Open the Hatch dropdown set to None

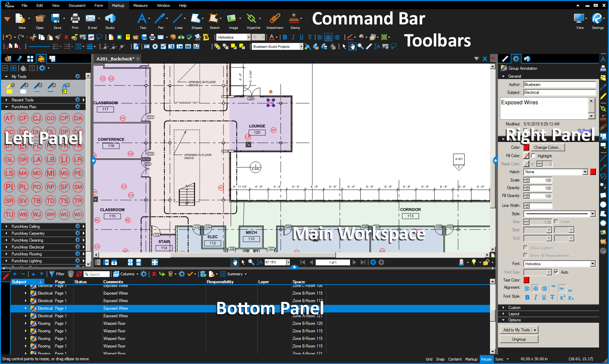(x=555, y=172)
